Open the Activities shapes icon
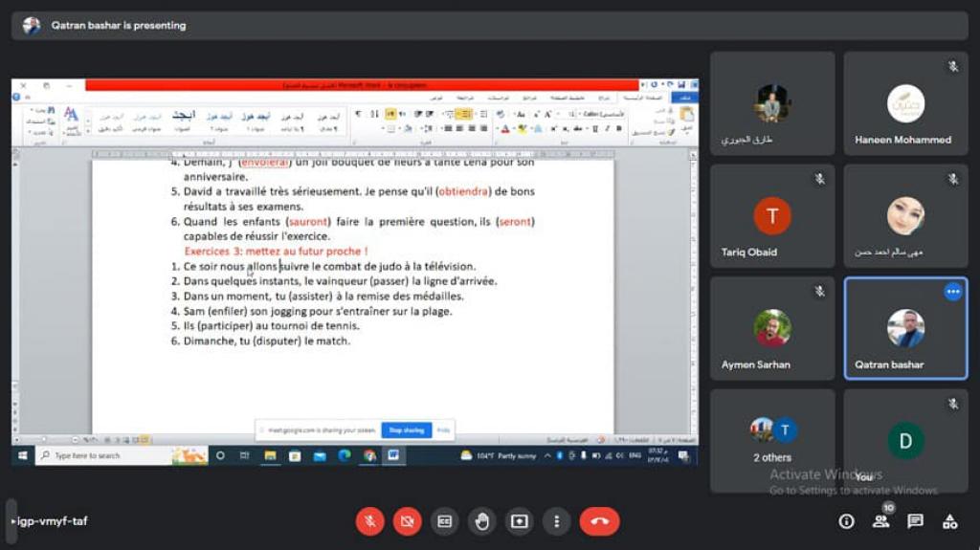This screenshot has height=550, width=980. pyautogui.click(x=949, y=521)
